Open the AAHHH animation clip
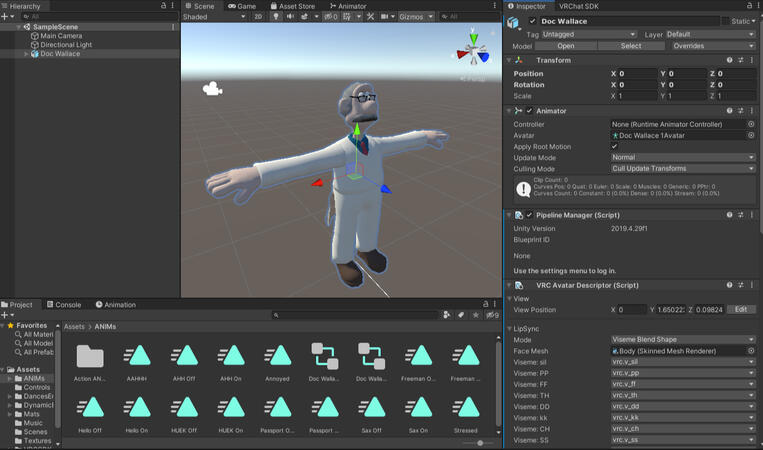Viewport: 763px width, 450px height. point(138,356)
